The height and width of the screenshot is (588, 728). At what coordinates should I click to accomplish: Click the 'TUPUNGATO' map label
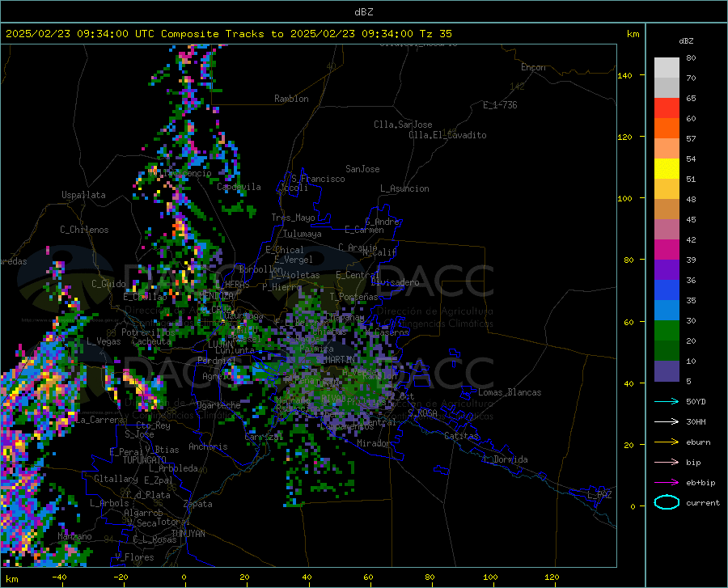(x=145, y=460)
